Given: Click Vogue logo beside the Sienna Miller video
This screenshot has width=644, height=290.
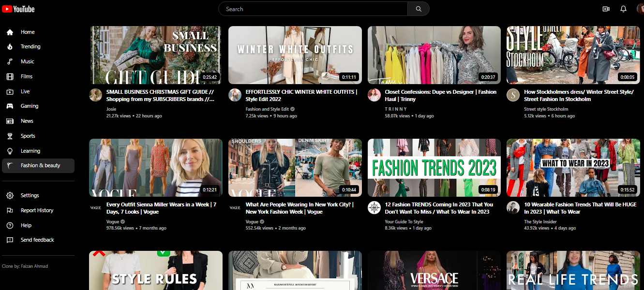Looking at the screenshot, I should (96, 207).
